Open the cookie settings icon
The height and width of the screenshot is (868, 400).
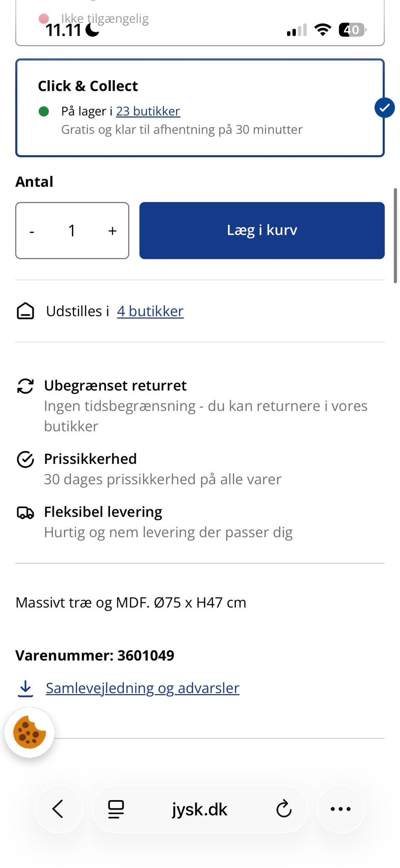(x=29, y=732)
